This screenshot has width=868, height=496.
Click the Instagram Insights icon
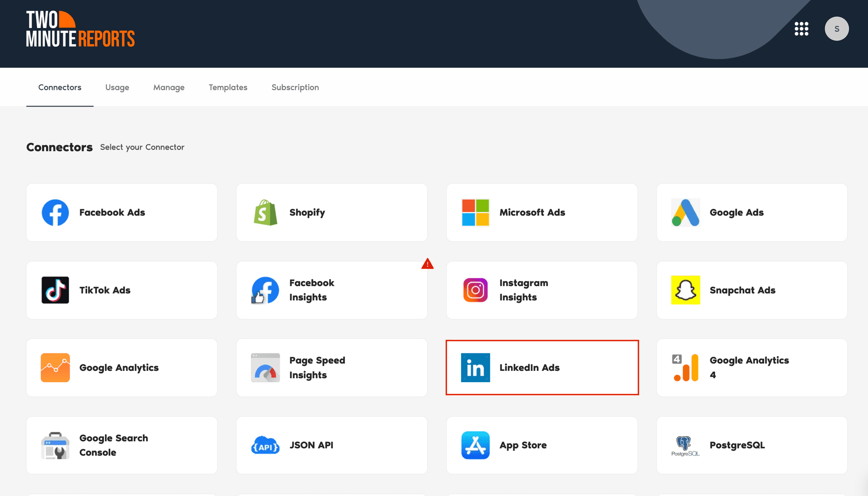[x=475, y=290]
